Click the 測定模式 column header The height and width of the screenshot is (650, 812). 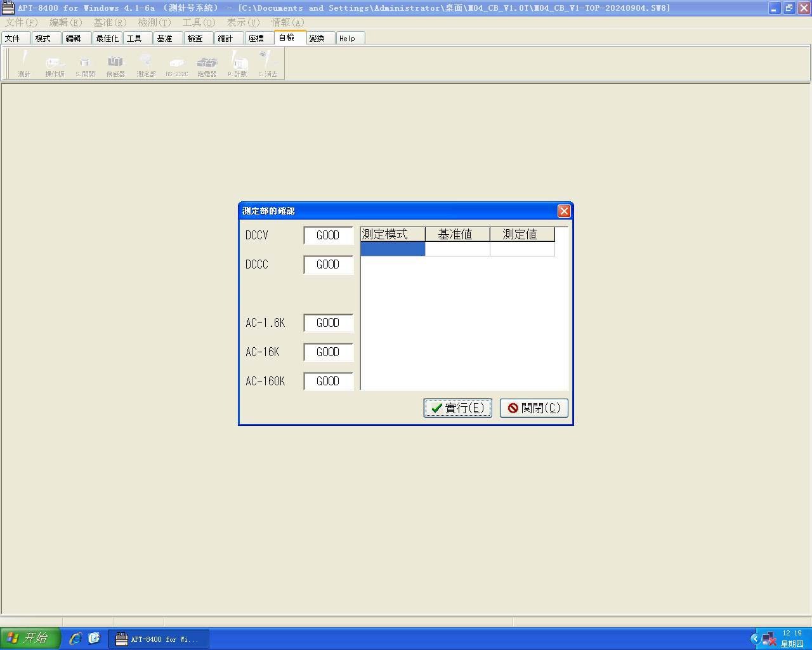pyautogui.click(x=393, y=234)
